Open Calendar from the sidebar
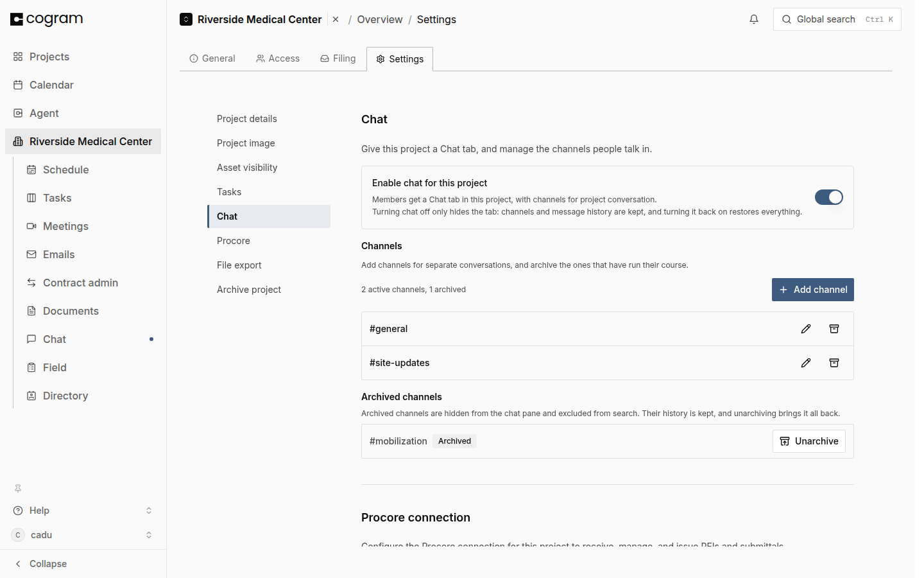Viewport: 924px width, 578px height. pos(83,85)
